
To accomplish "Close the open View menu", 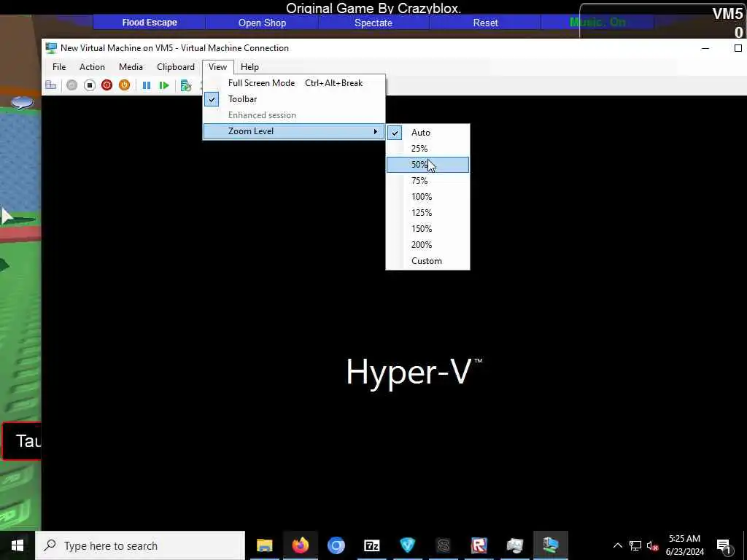I will coord(217,66).
